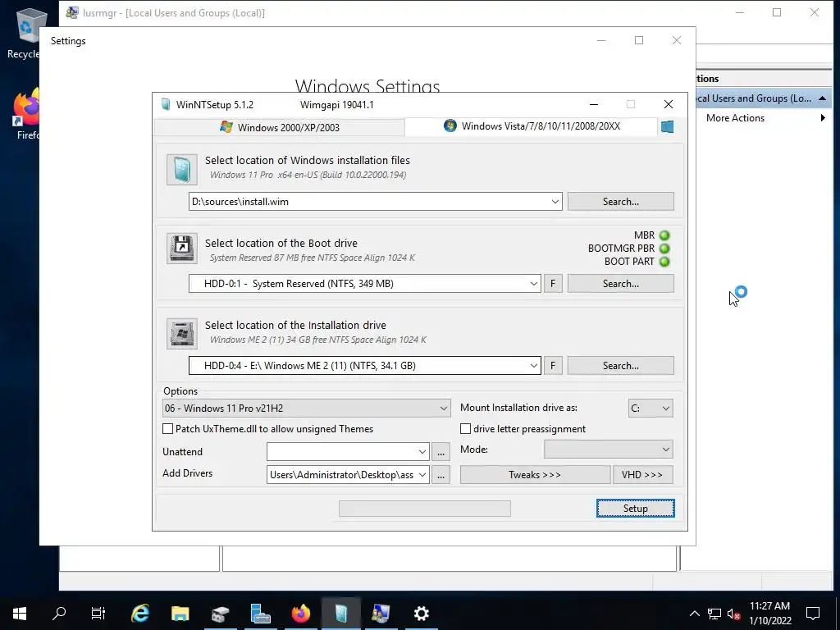Click the network icon in system tray

[x=714, y=614]
